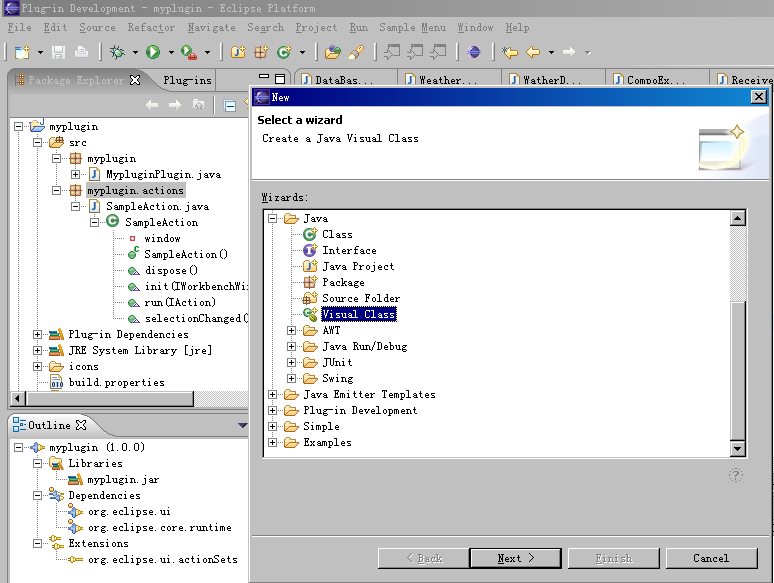This screenshot has height=583, width=774.
Task: Switch to the Plug-ins tab
Action: pos(188,80)
